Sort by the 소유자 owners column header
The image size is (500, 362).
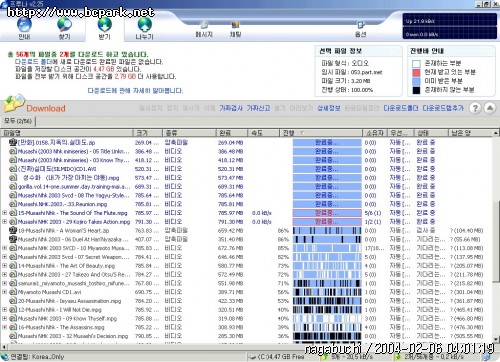tap(375, 133)
